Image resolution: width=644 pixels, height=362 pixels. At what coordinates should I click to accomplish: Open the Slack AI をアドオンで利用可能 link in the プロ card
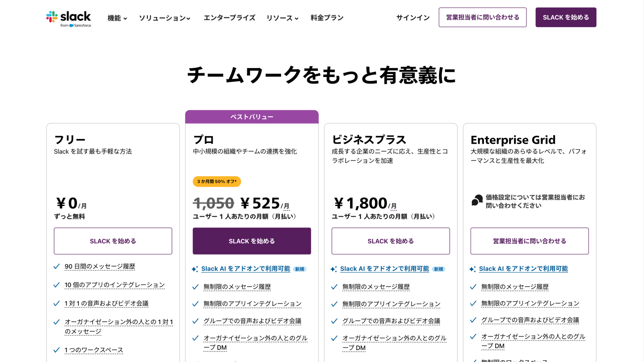coord(246,268)
